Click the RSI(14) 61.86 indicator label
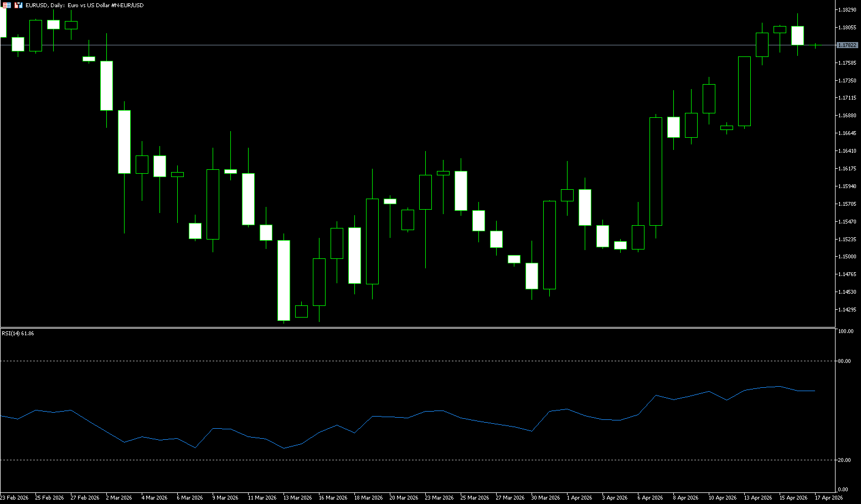 point(18,334)
